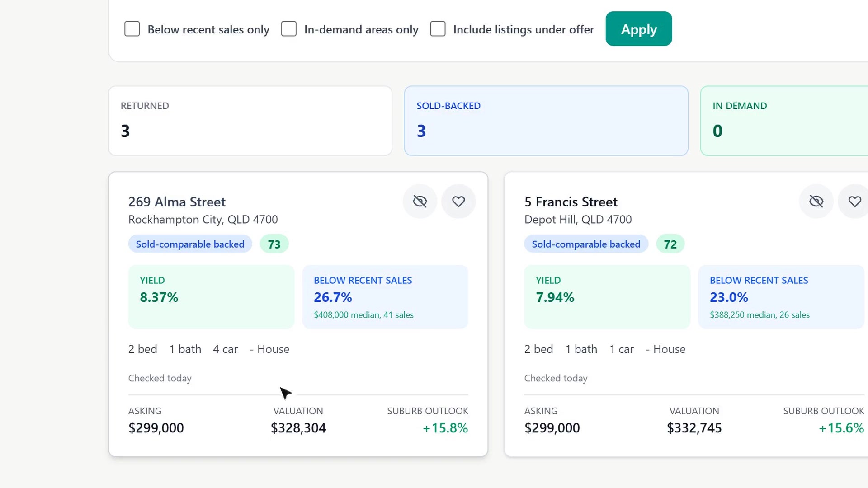Screen dimensions: 868x488
Task: Check Include listings under offer
Action: [438, 29]
